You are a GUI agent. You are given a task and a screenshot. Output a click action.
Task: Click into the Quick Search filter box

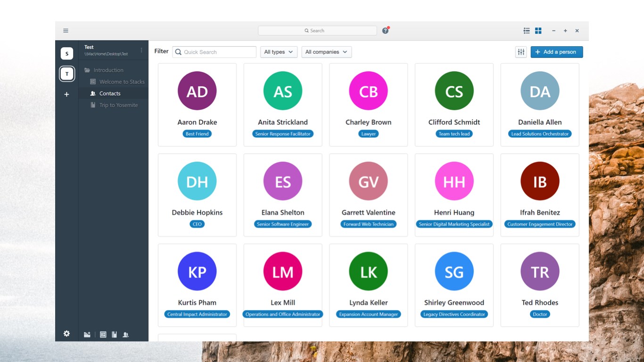(x=215, y=52)
